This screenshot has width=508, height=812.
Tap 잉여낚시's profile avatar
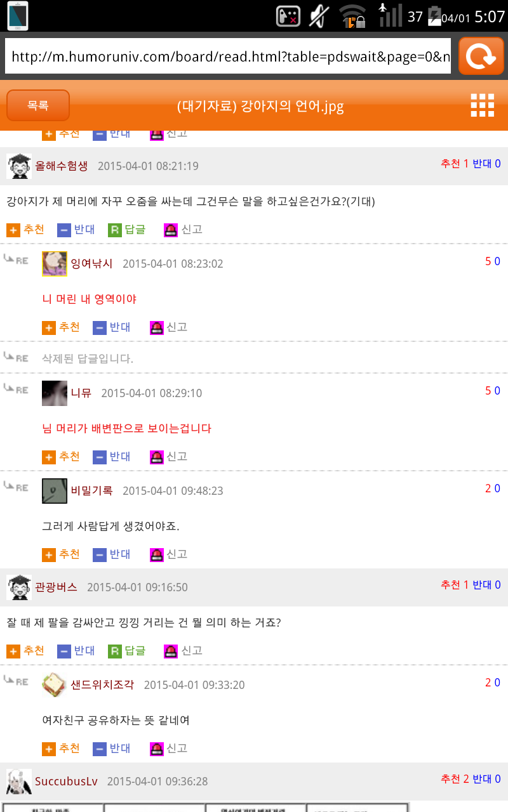click(55, 264)
